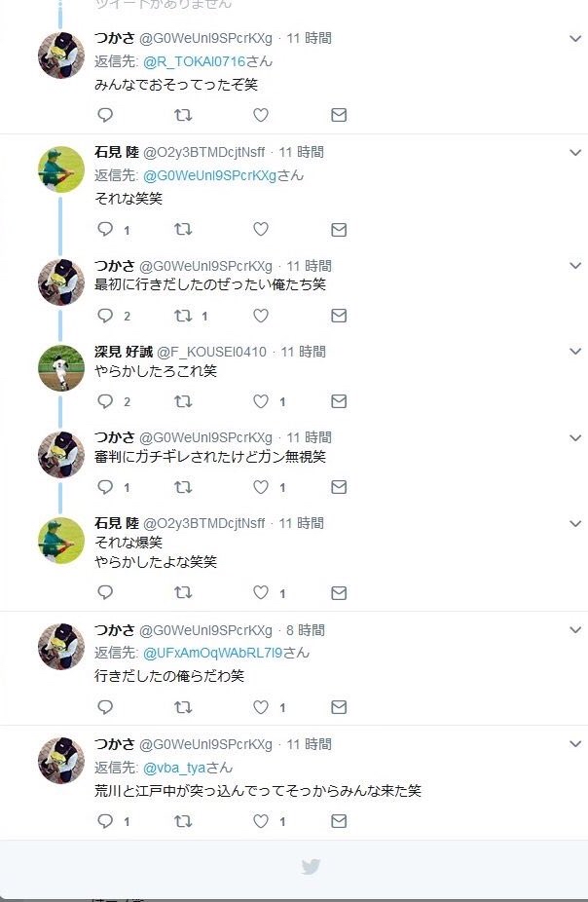This screenshot has width=588, height=902.
Task: Like the 最初に行きだしたのぜったい俺たち笑 tweet
Action: pos(261,316)
